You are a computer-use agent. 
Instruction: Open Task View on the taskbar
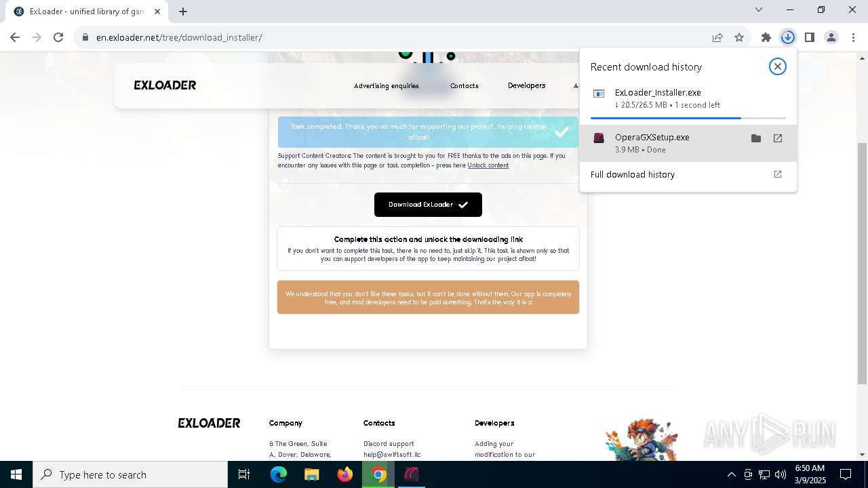coord(244,474)
